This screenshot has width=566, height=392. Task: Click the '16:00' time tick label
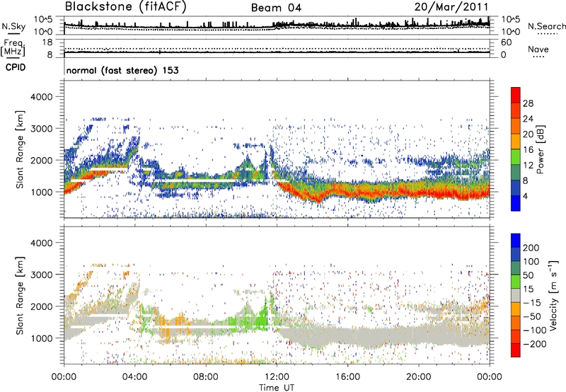pyautogui.click(x=347, y=377)
